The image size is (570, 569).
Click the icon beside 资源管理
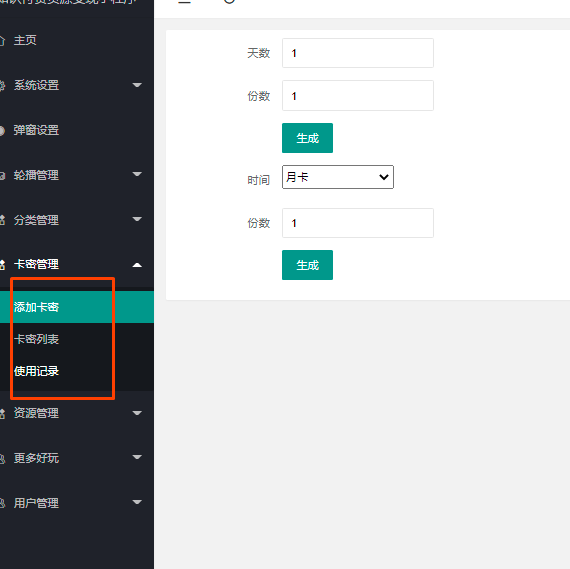2,413
